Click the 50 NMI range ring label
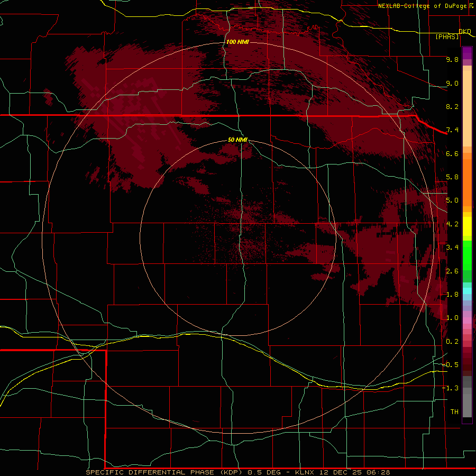 point(237,140)
